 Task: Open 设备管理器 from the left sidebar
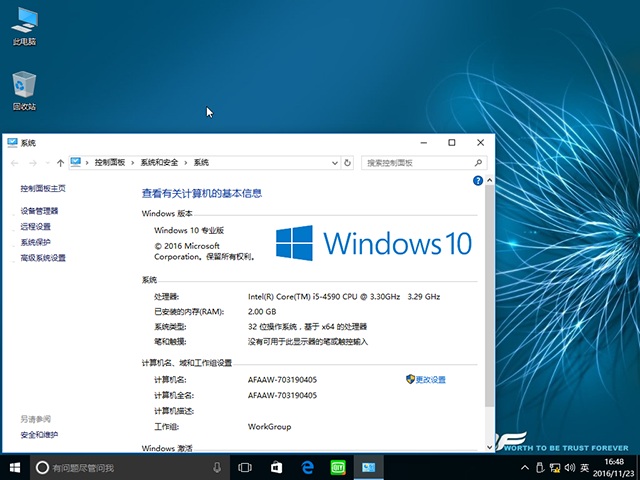point(39,211)
